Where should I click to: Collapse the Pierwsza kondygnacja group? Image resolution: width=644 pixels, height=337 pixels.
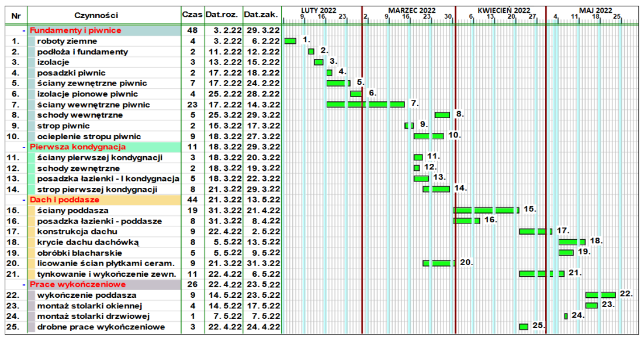click(23, 147)
